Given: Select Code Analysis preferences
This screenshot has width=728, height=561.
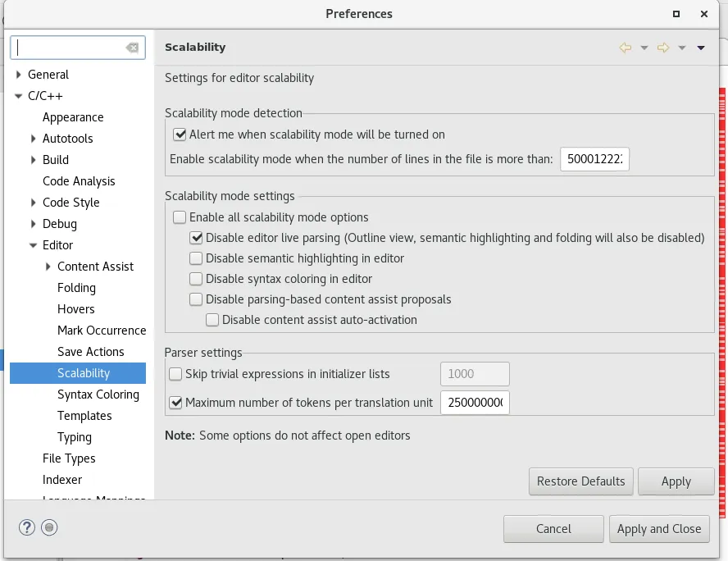Looking at the screenshot, I should [79, 181].
